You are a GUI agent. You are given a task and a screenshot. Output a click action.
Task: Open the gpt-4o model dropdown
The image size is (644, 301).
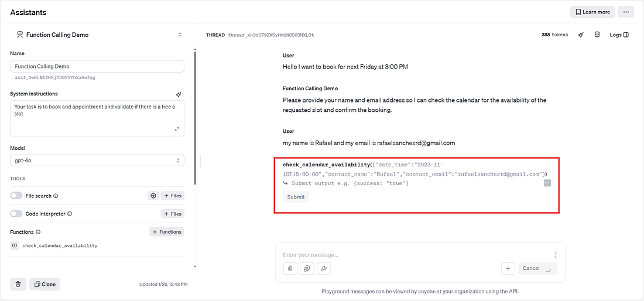[97, 160]
